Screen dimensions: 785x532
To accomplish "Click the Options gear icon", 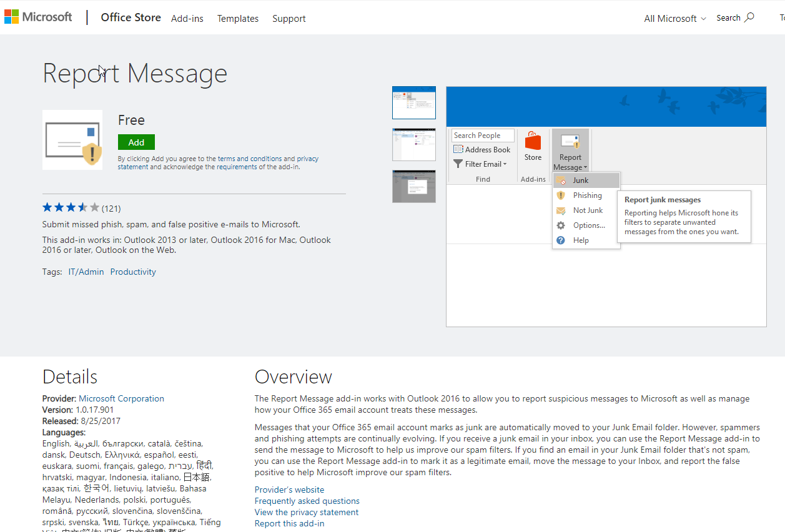I will click(x=561, y=225).
